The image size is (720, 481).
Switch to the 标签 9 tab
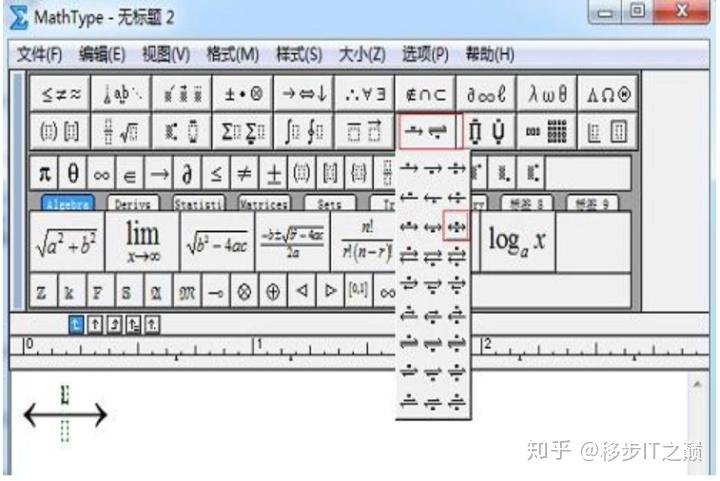click(593, 203)
